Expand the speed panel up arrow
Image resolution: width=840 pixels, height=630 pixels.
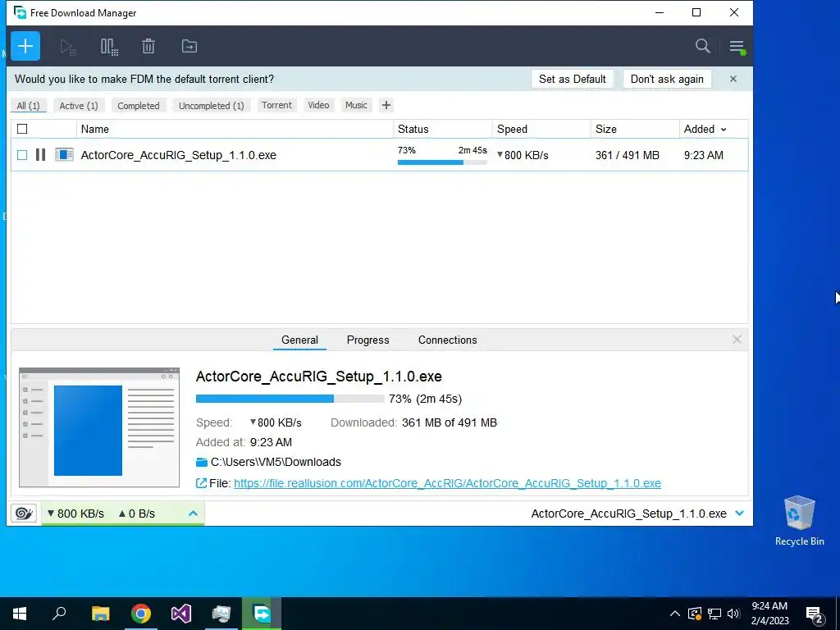click(193, 514)
